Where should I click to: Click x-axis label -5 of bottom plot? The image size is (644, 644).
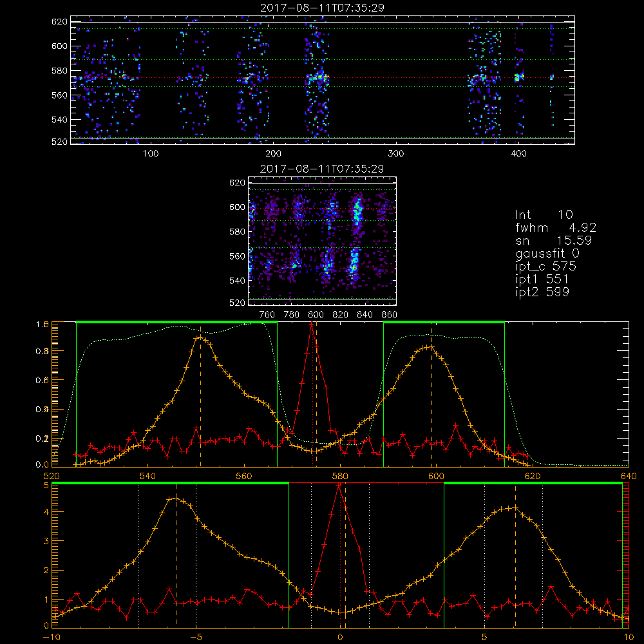[196, 638]
